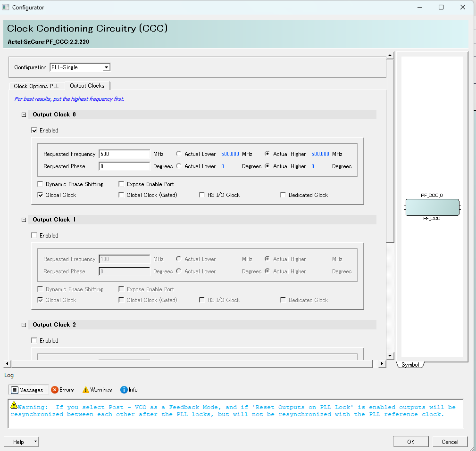Filter the log to show Errors
Viewport: 476px width, 451px height.
62,390
